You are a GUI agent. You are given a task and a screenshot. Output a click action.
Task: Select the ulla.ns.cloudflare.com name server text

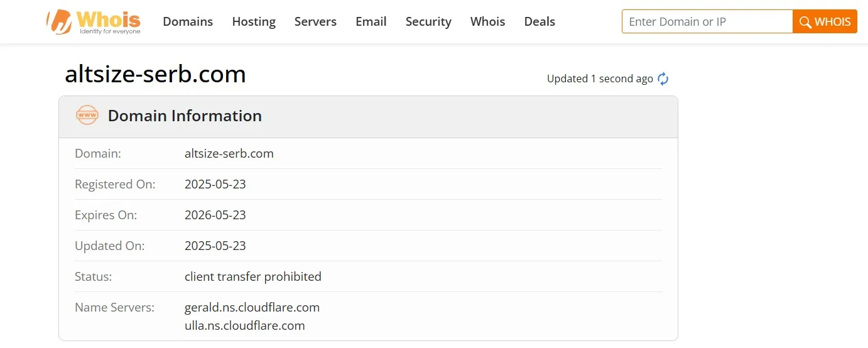(x=244, y=326)
